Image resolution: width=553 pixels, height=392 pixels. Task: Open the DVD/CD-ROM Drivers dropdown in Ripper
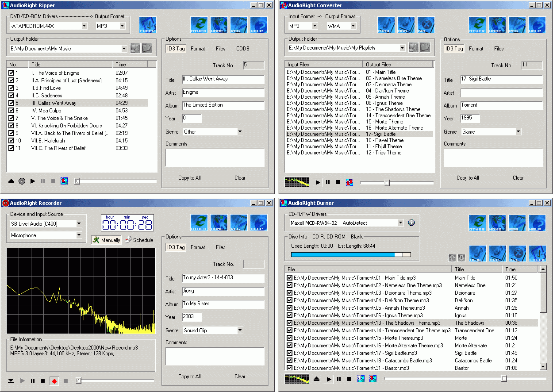click(x=84, y=26)
